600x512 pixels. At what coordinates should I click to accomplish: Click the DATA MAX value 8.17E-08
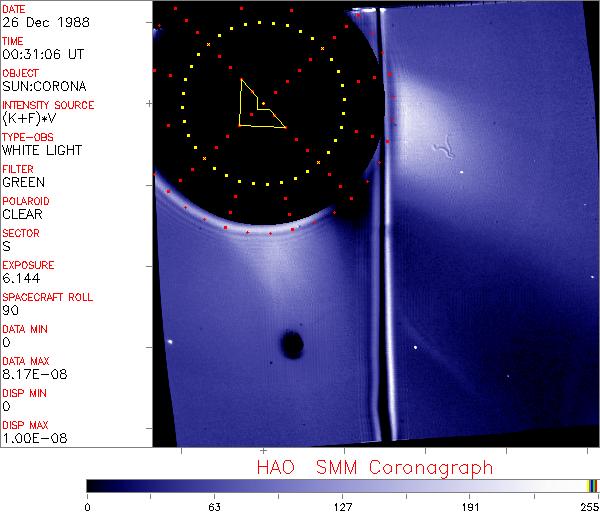[x=31, y=375]
